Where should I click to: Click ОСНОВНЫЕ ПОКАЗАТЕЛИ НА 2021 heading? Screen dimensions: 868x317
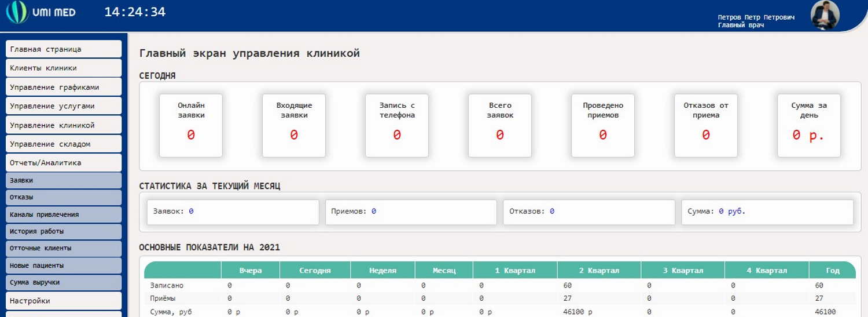pos(209,247)
